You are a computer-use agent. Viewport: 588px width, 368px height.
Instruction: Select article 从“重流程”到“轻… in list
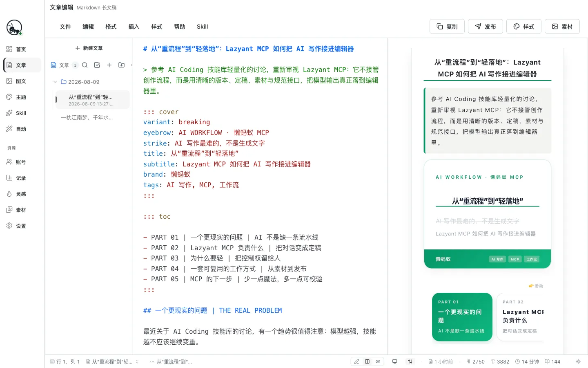coord(92,100)
